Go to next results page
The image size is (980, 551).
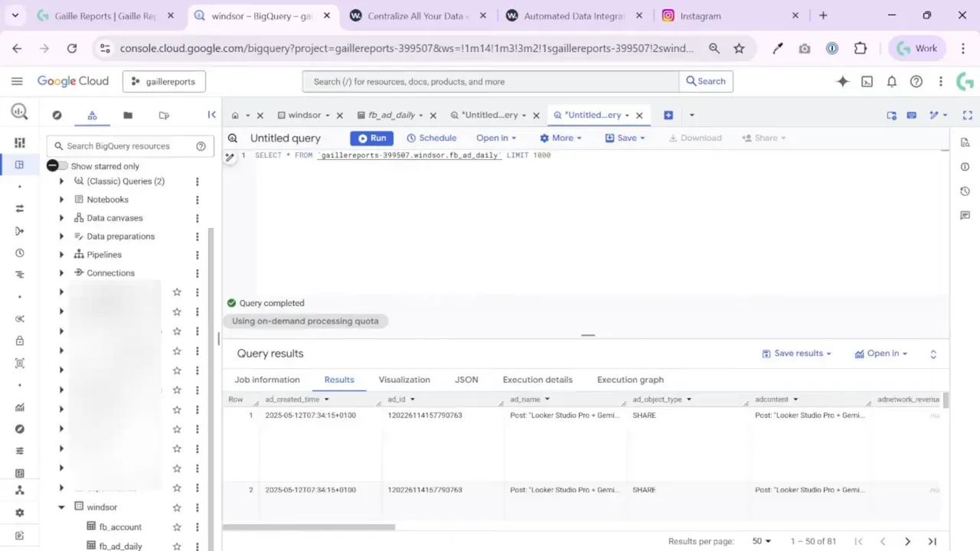(x=907, y=541)
